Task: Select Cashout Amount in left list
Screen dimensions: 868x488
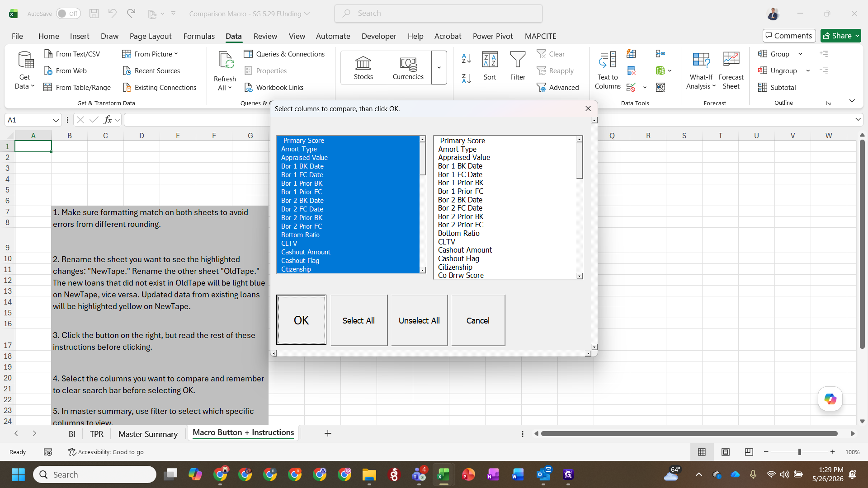Action: 349,252
